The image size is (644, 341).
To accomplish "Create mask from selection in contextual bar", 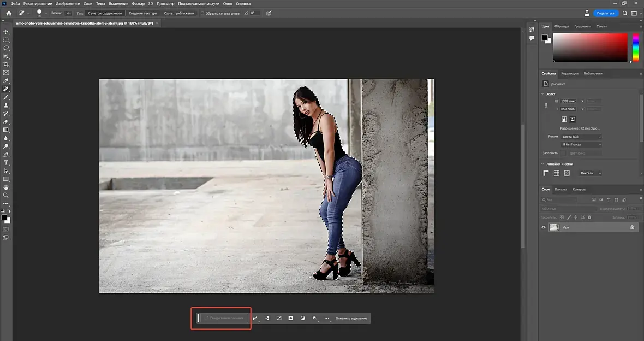I will [291, 318].
